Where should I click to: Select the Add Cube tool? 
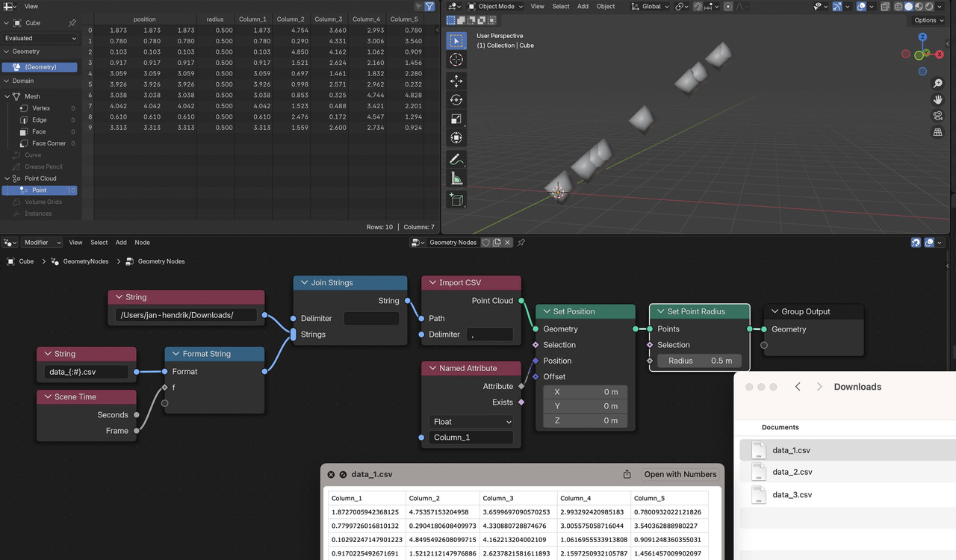[x=456, y=199]
